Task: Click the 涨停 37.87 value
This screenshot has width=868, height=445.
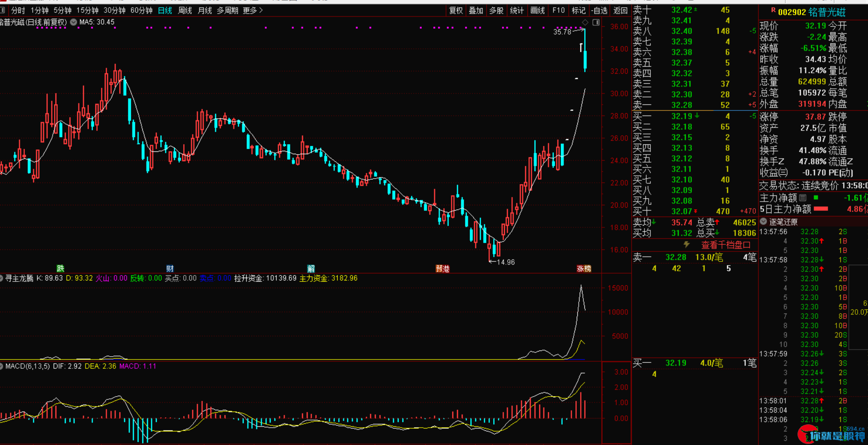Action: click(x=815, y=117)
